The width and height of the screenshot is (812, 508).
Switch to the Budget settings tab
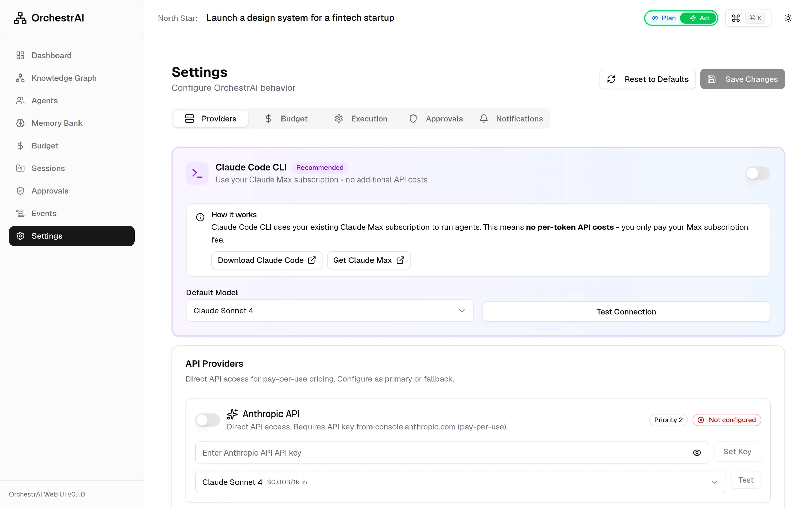[x=286, y=119]
